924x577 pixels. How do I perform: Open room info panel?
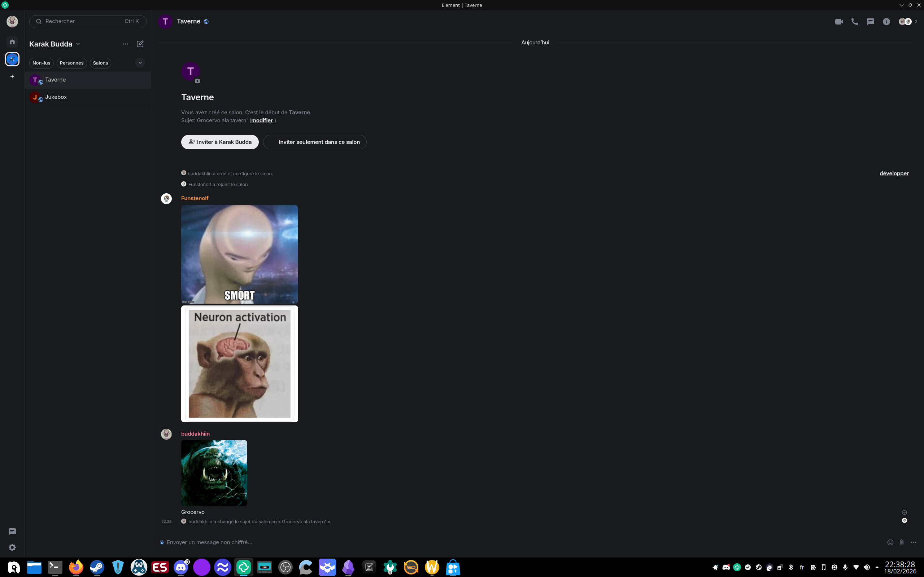(886, 22)
